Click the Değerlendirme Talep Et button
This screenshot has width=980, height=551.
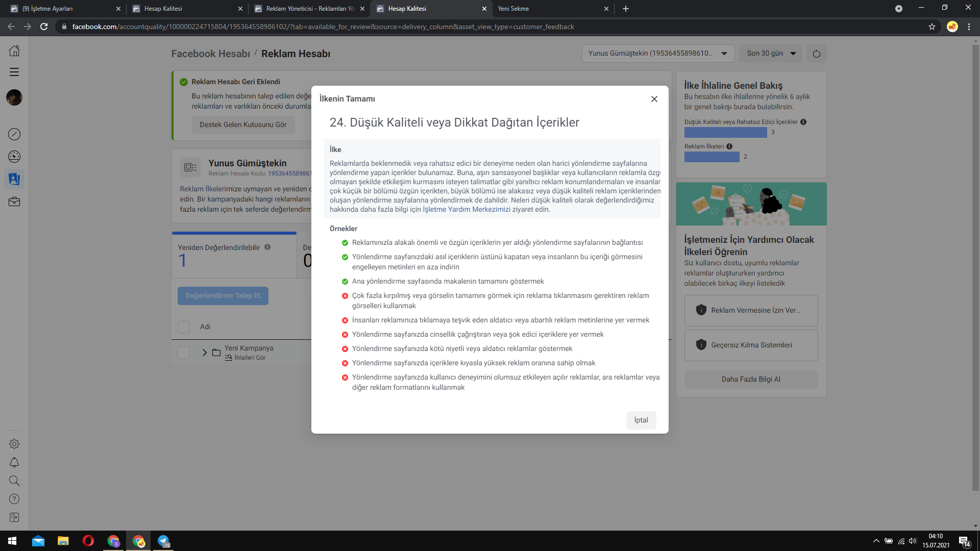tap(223, 296)
